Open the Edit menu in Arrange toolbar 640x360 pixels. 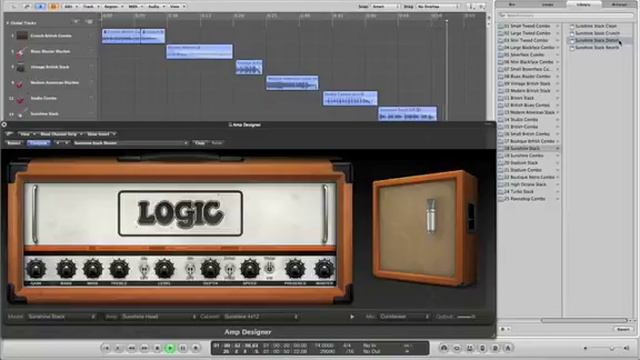pos(70,7)
